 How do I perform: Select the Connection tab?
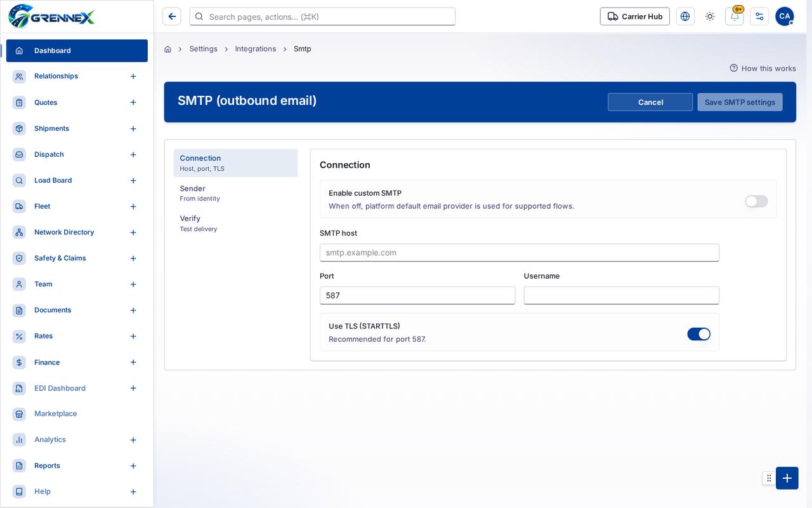tap(235, 163)
